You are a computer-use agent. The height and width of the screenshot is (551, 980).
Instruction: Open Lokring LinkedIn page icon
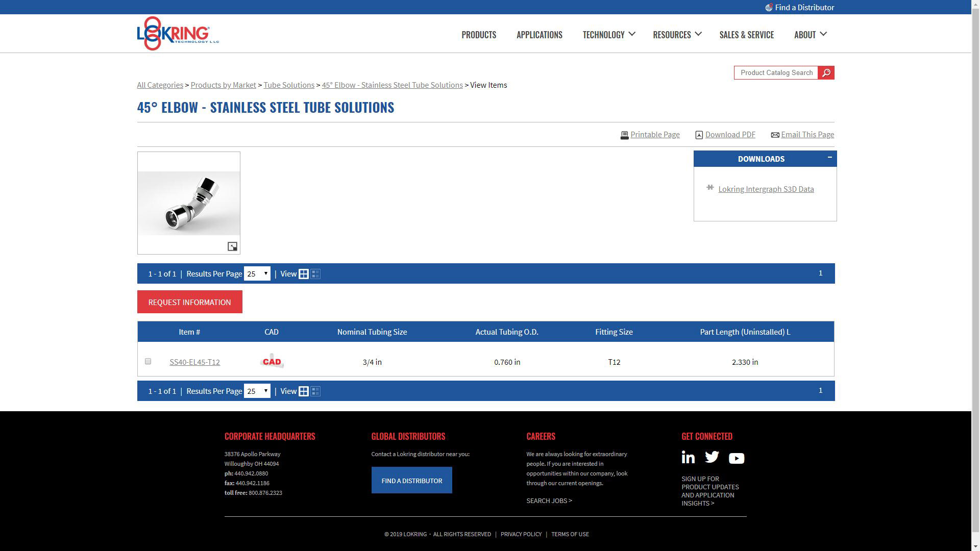point(688,458)
